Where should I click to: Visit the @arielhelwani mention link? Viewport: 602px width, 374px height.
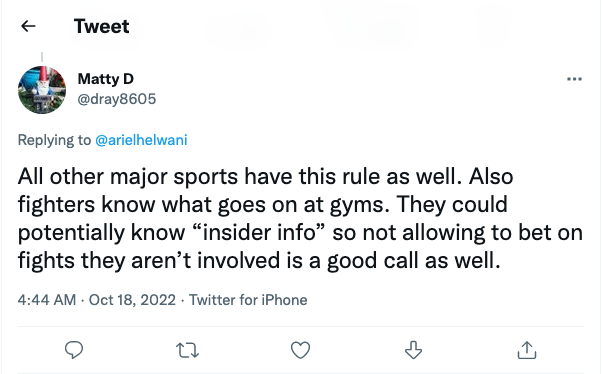(x=141, y=140)
